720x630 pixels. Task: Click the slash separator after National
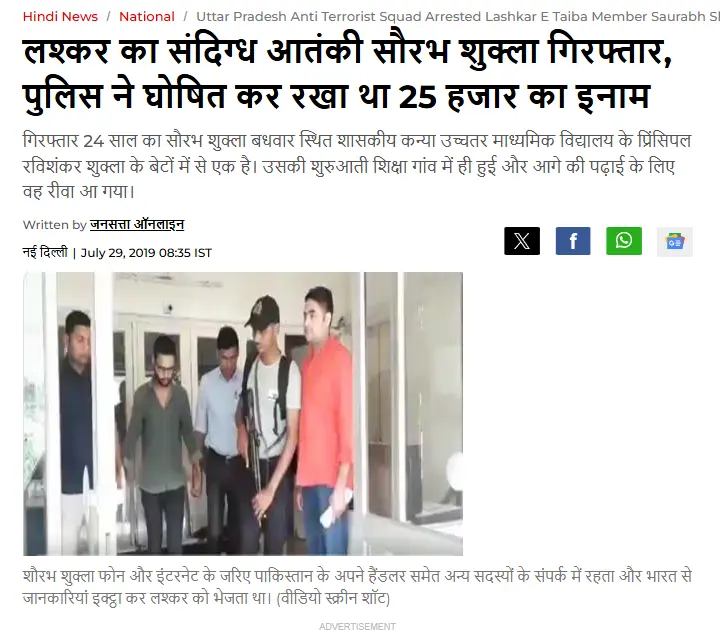coord(185,17)
